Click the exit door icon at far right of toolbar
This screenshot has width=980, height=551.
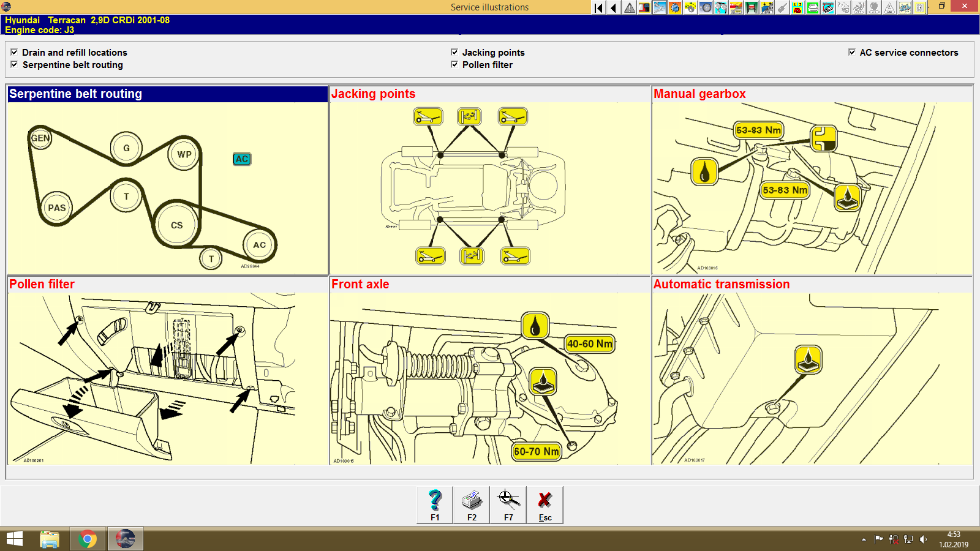(x=921, y=7)
